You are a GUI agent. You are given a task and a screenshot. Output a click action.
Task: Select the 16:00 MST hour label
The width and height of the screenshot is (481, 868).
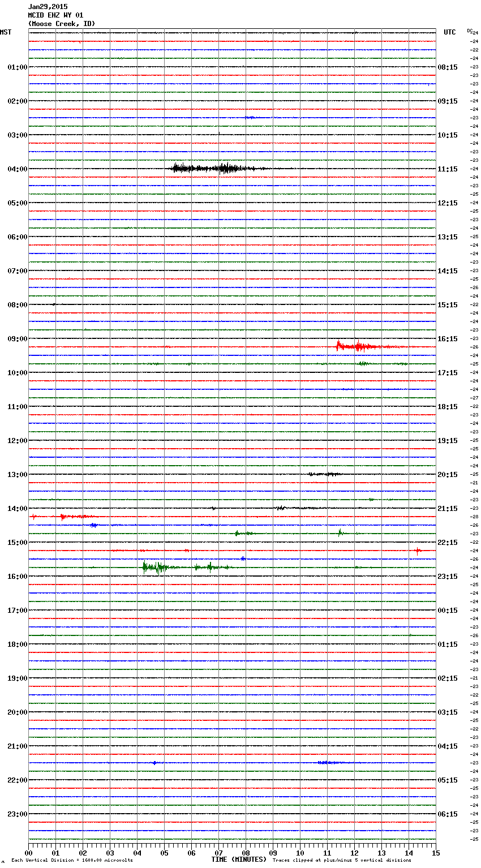17,577
